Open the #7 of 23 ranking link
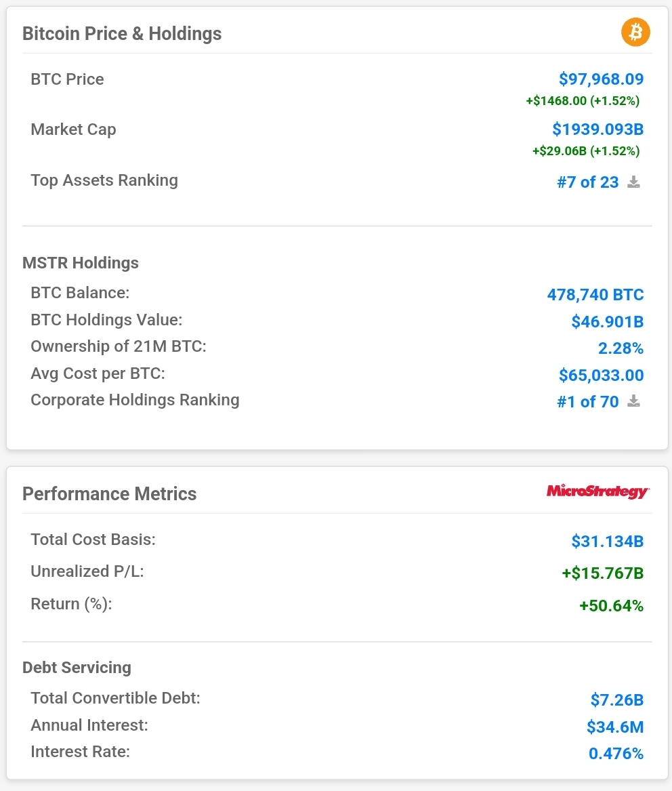This screenshot has width=672, height=791. point(587,182)
